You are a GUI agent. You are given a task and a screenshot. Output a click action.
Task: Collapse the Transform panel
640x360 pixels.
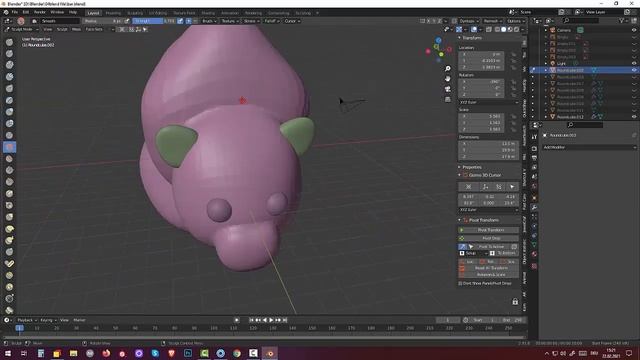pos(460,38)
